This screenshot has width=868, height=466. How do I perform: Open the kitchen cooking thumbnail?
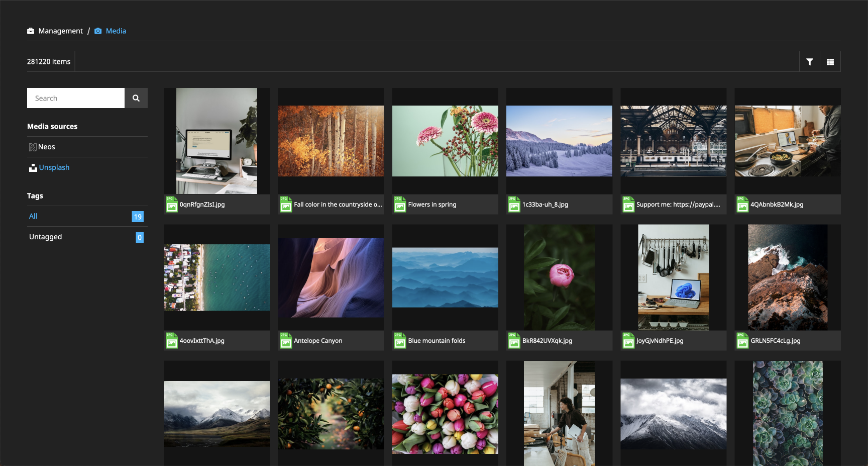coord(788,141)
